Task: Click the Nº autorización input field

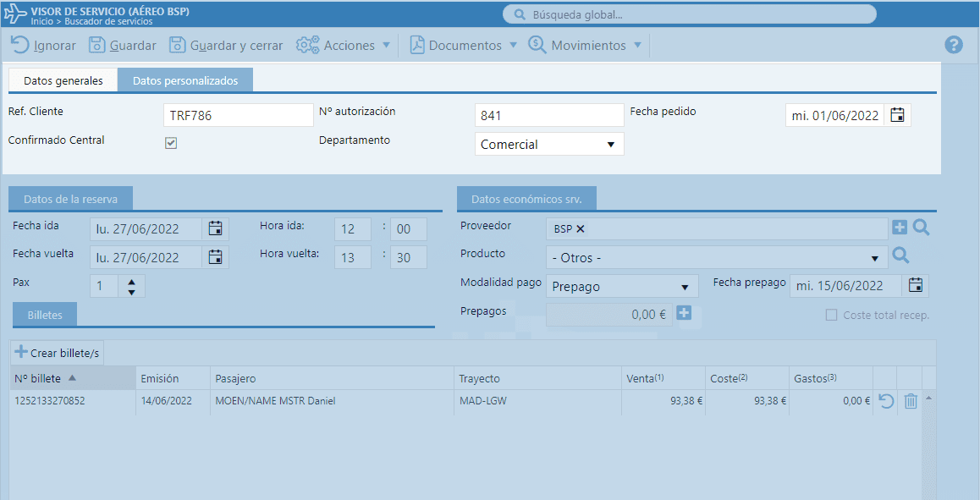Action: [549, 115]
